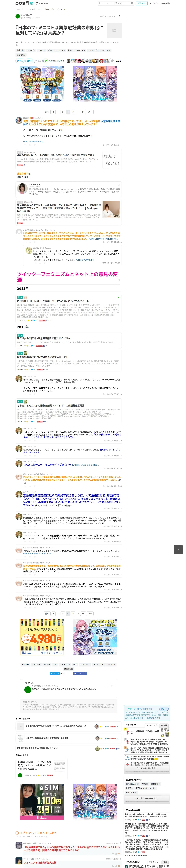Go to page 3 in bottom pagination
This screenshot has width=186, height=868.
62,614
